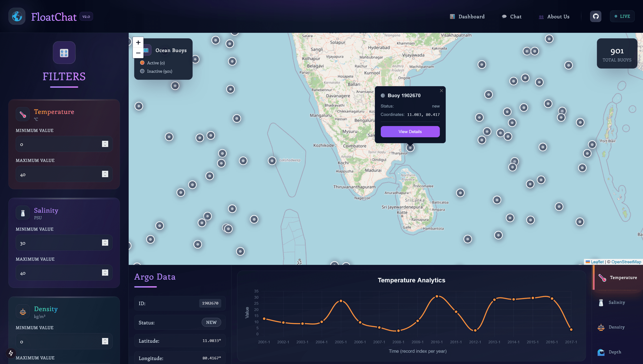This screenshot has height=364, width=643.
Task: Focus the Temperature maximum value field
Action: coord(64,174)
